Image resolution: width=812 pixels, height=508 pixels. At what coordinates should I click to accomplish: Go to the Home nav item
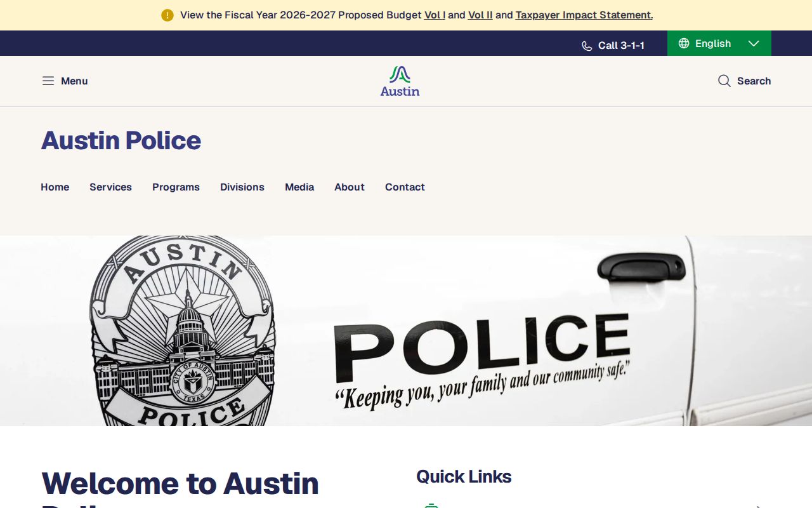coord(55,187)
